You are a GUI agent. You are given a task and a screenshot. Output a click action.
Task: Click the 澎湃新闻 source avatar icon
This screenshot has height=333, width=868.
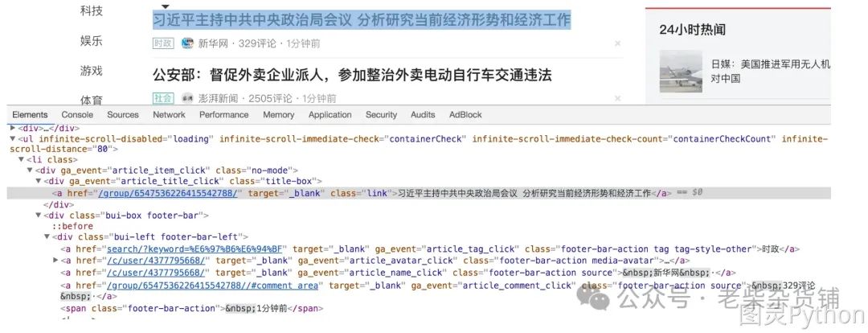click(x=187, y=98)
